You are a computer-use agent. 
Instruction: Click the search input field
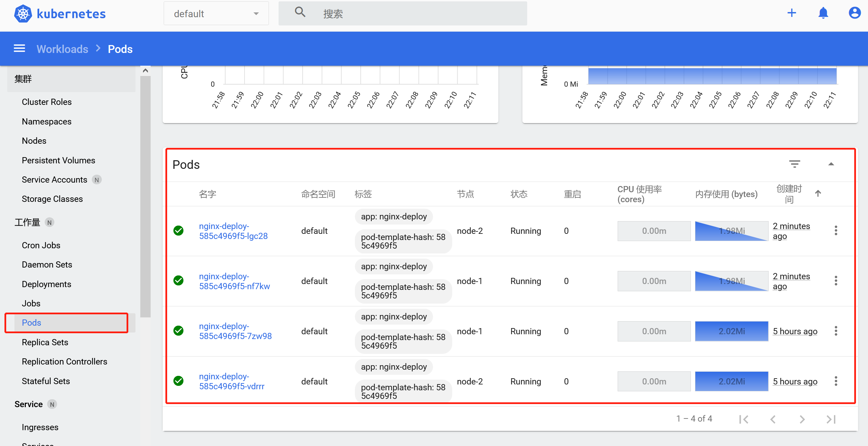(413, 14)
